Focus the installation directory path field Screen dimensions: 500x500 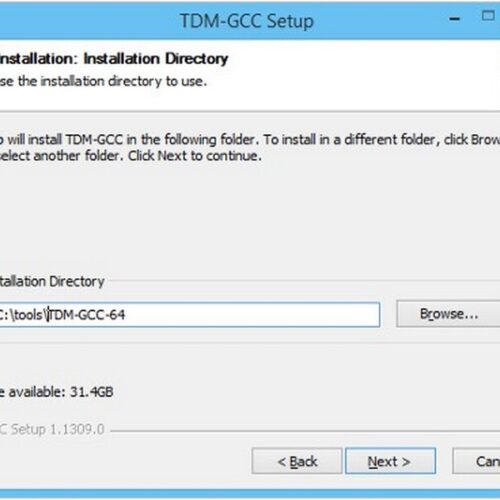189,314
